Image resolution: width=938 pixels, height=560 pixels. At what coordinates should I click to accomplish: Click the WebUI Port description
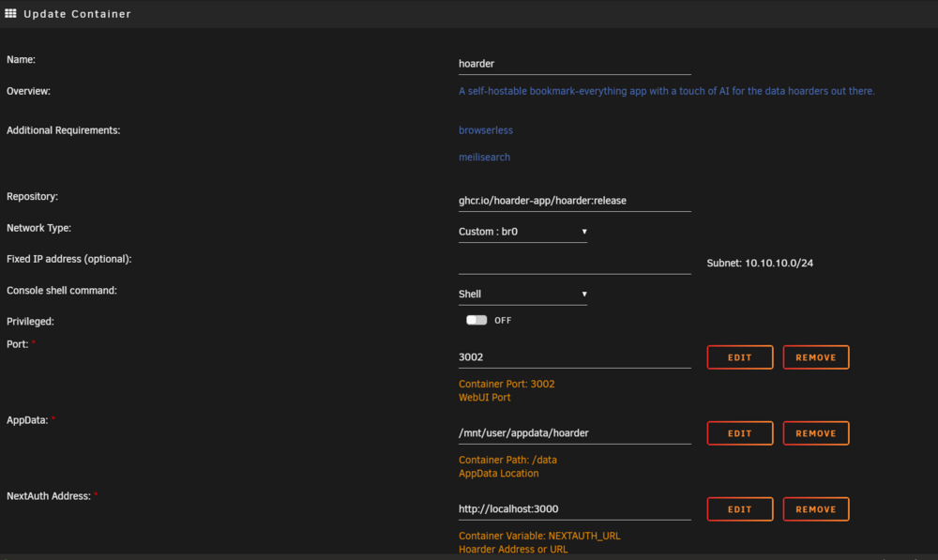pos(485,398)
